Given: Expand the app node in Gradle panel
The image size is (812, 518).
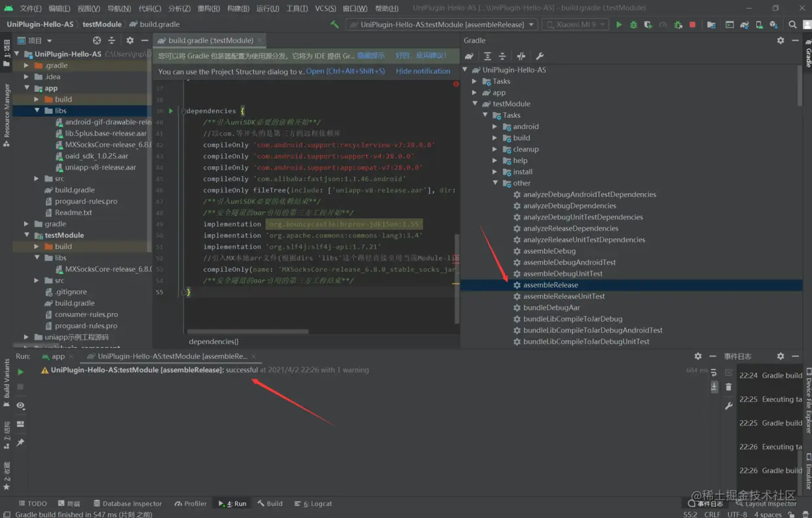Looking at the screenshot, I should (x=475, y=92).
